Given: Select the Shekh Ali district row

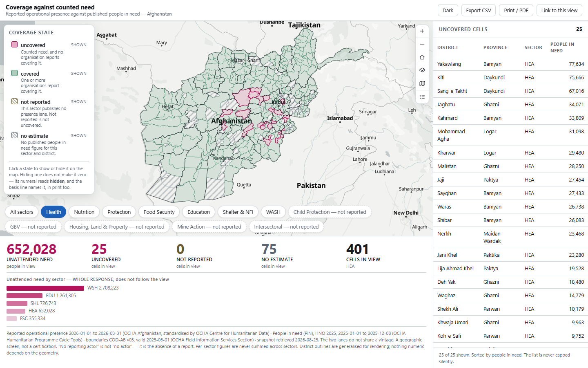Looking at the screenshot, I should [510, 309].
